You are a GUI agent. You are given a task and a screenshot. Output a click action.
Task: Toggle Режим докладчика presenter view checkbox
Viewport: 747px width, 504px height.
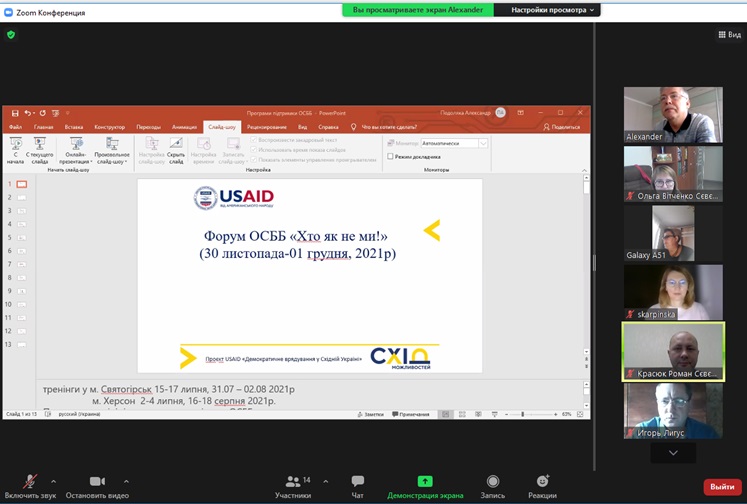pos(391,156)
